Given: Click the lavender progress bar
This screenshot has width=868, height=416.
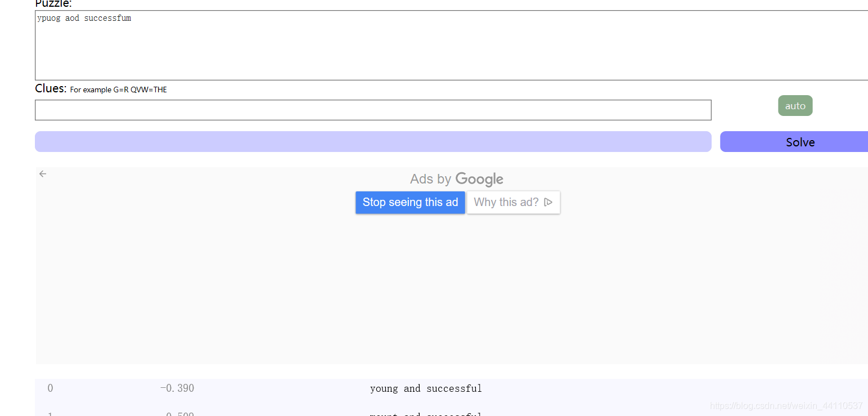Looking at the screenshot, I should pyautogui.click(x=373, y=142).
